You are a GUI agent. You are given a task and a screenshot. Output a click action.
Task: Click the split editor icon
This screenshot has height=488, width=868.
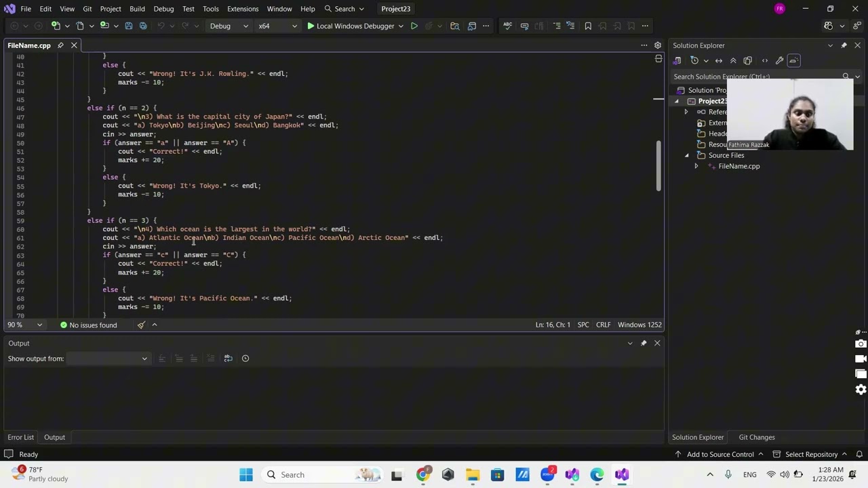(x=658, y=59)
